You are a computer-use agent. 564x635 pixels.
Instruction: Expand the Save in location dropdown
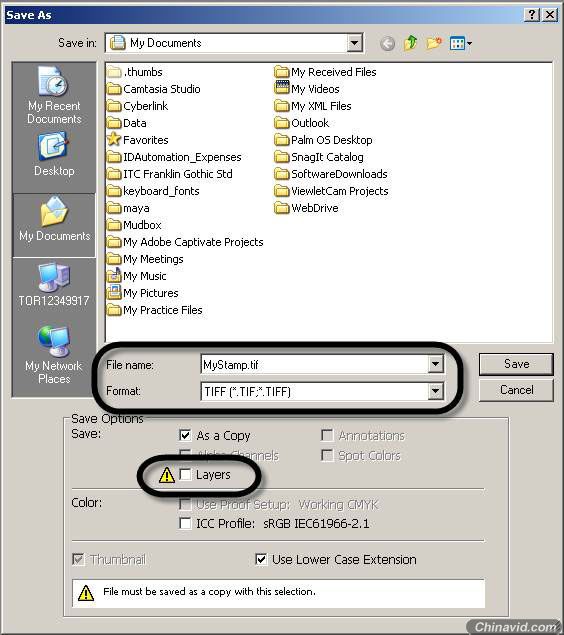coord(354,43)
